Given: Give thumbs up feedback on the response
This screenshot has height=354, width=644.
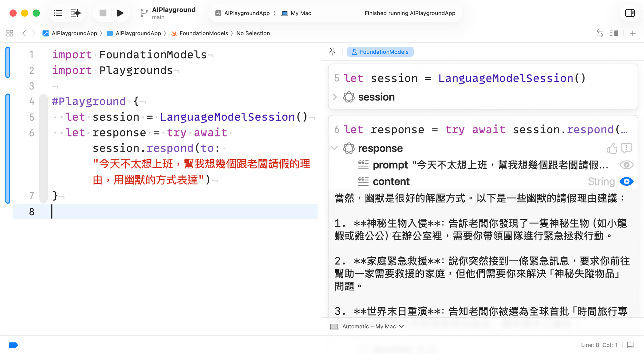Looking at the screenshot, I should click(612, 148).
